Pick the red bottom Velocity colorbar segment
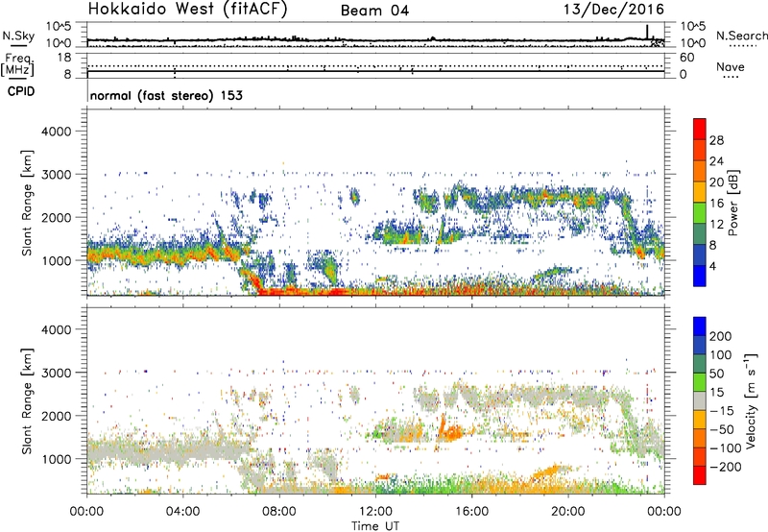The image size is (768, 532). 700,475
